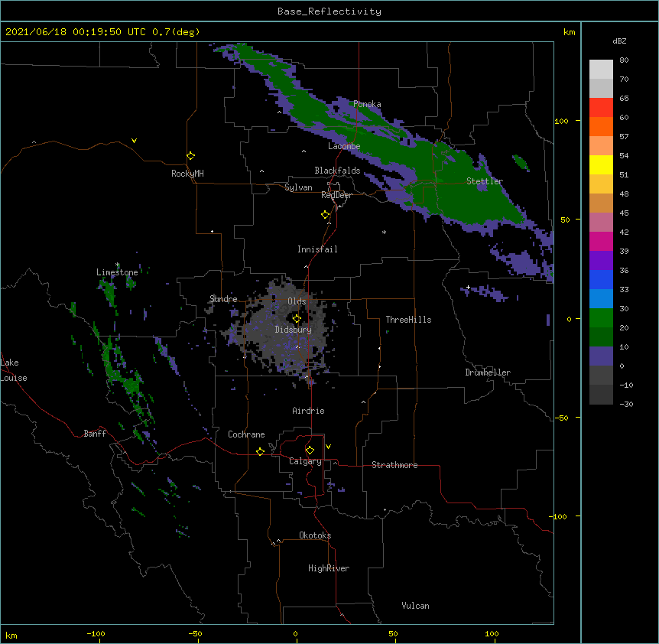Click the 45 value in the dBZ legend
Viewport: 659px width, 644px height.
click(x=624, y=213)
